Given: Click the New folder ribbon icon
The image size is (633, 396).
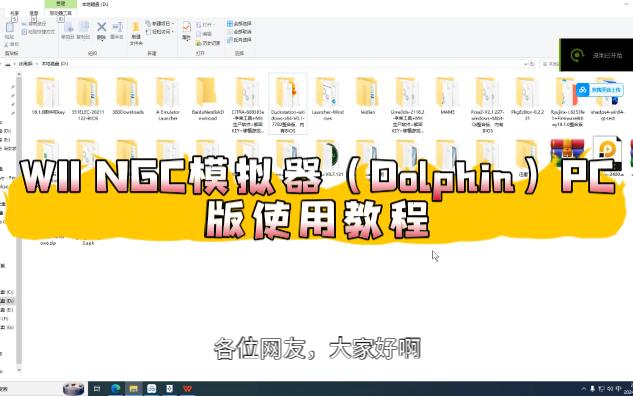Looking at the screenshot, I should 136,33.
